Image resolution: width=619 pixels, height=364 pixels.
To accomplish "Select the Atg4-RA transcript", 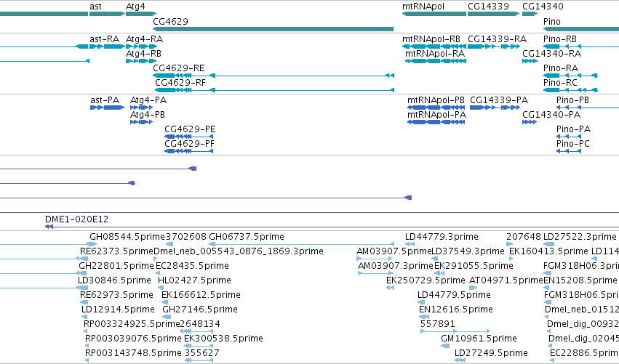I will pos(141,46).
